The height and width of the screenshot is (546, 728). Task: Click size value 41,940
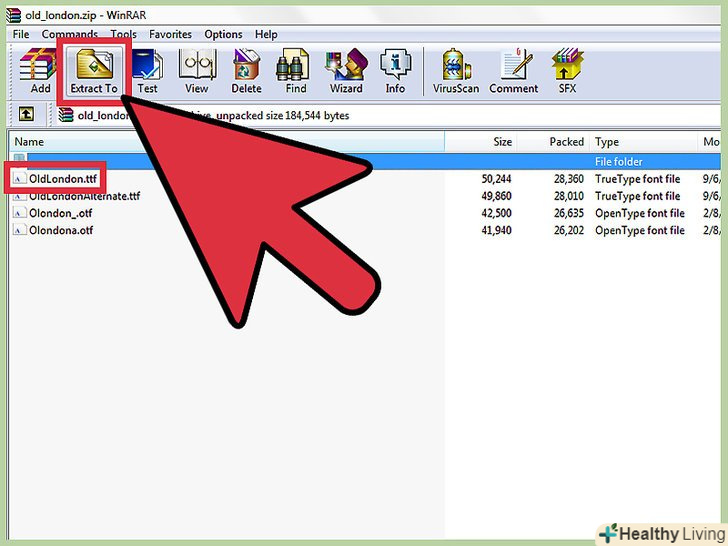coord(496,230)
